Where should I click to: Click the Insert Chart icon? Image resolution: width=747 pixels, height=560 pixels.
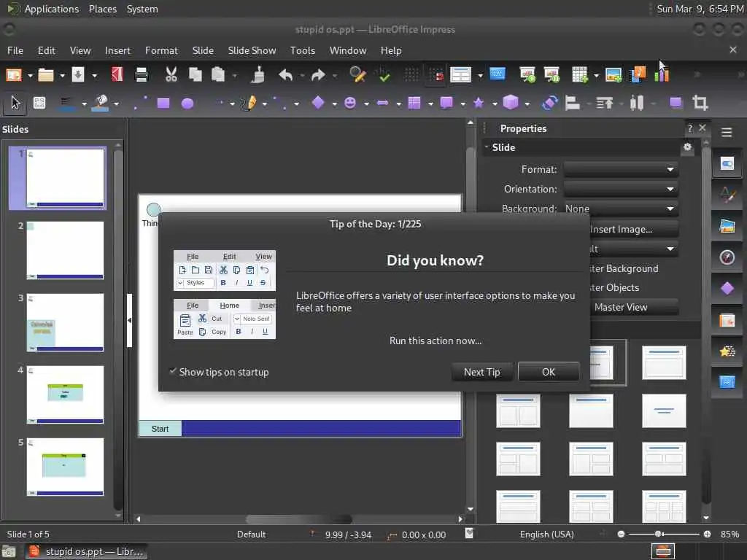662,74
